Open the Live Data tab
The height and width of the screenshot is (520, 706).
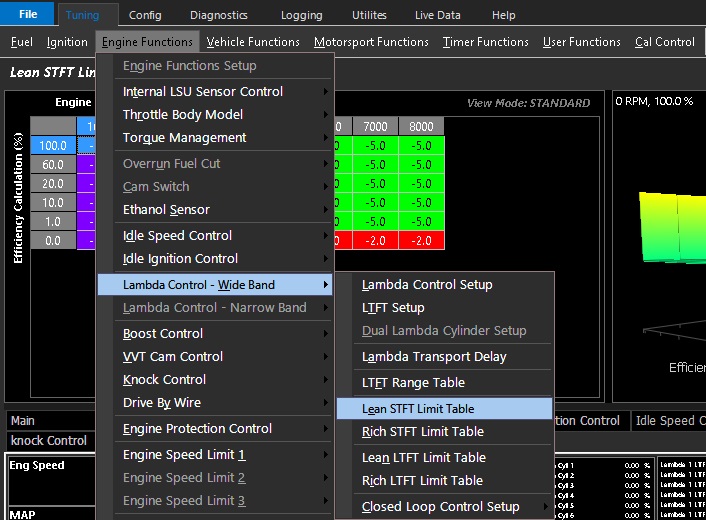coord(438,15)
